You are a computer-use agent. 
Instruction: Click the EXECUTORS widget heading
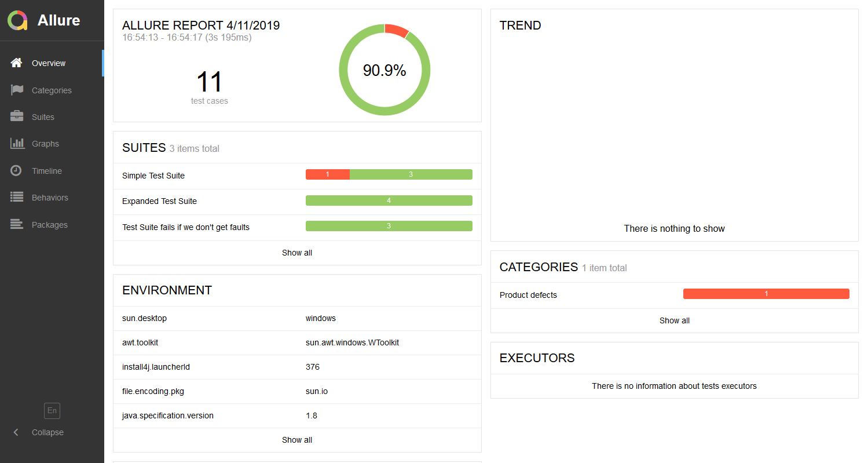pyautogui.click(x=537, y=358)
